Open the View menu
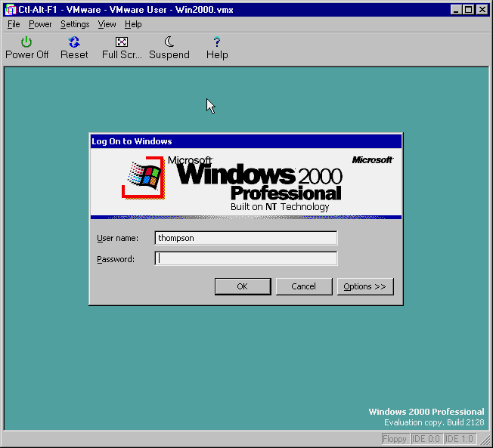The image size is (493, 448). (x=107, y=24)
